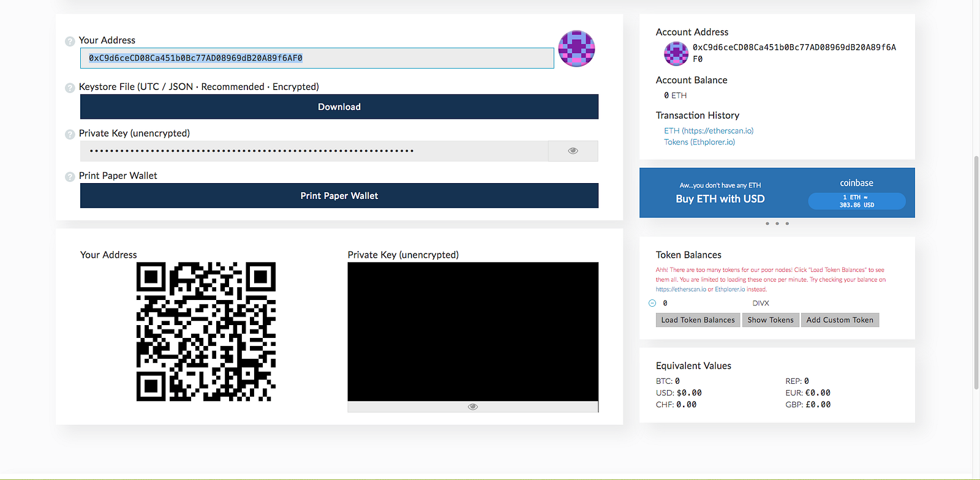Click the page's vertical scrollbar thumb
The width and height of the screenshot is (980, 480).
pyautogui.click(x=976, y=272)
